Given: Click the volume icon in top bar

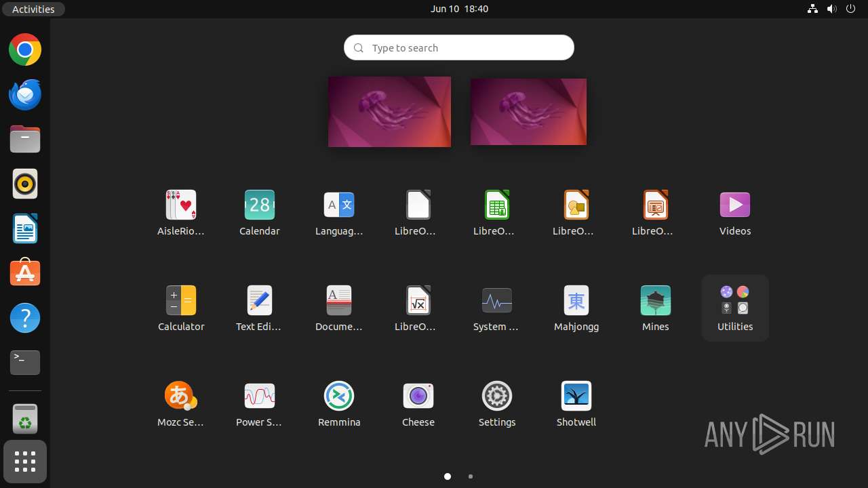Looking at the screenshot, I should [x=832, y=9].
